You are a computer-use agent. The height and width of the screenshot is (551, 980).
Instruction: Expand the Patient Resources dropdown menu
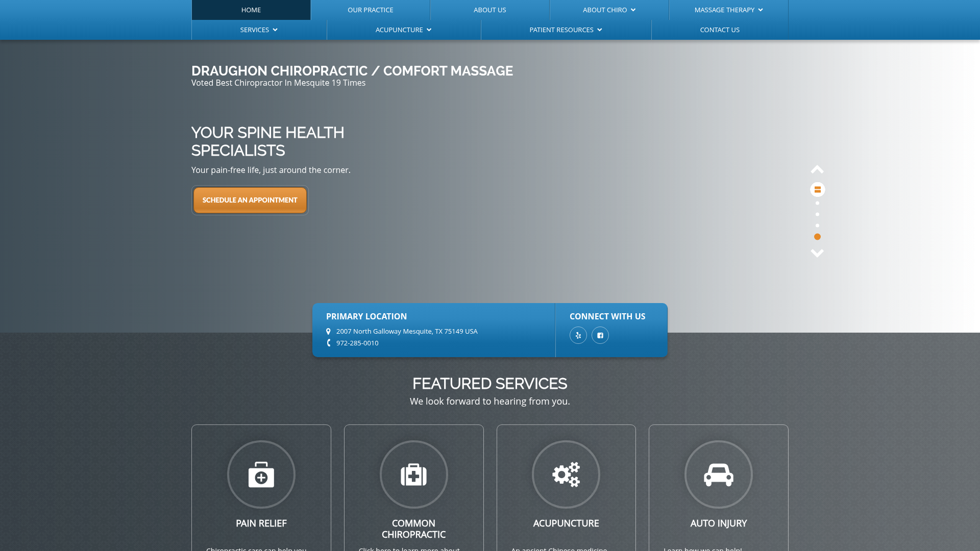pyautogui.click(x=566, y=30)
